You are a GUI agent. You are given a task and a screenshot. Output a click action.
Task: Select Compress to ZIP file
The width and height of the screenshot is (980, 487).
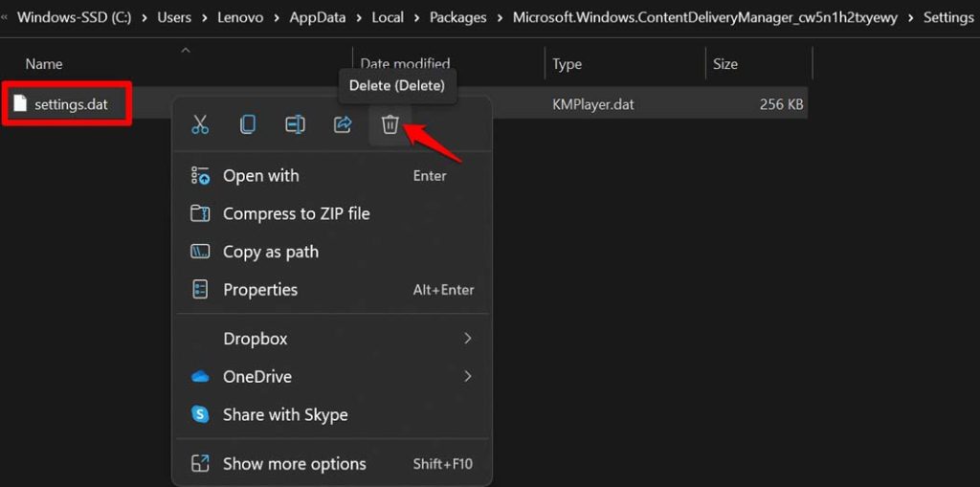[296, 213]
